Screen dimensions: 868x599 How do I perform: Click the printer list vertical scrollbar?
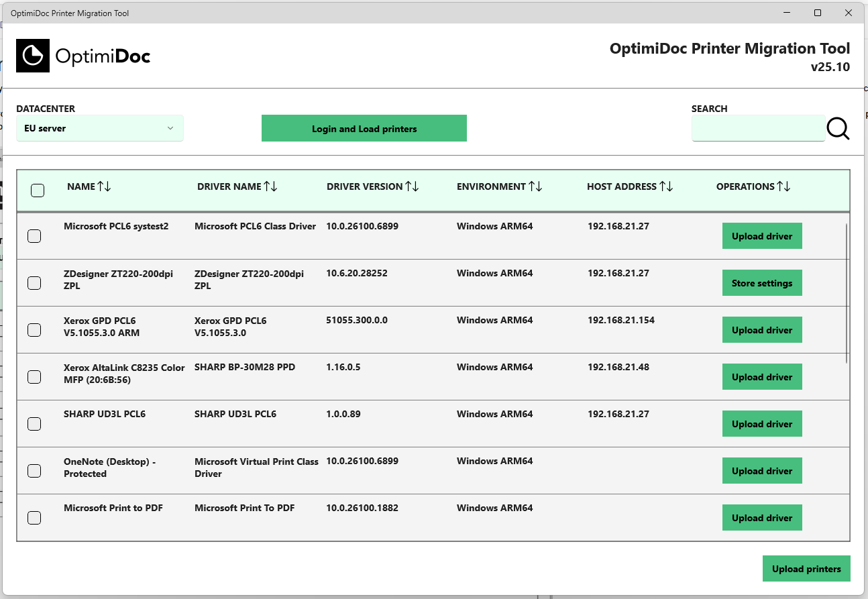tap(847, 292)
